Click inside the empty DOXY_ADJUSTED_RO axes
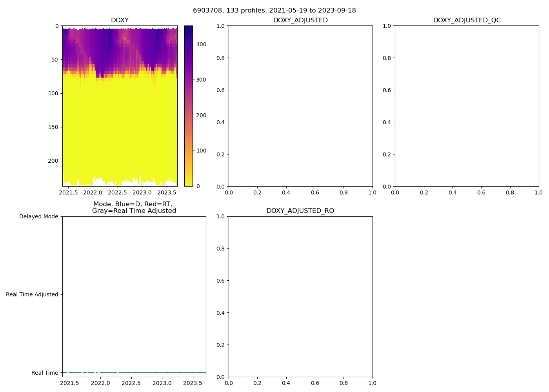The width and height of the screenshot is (549, 392). click(300, 296)
